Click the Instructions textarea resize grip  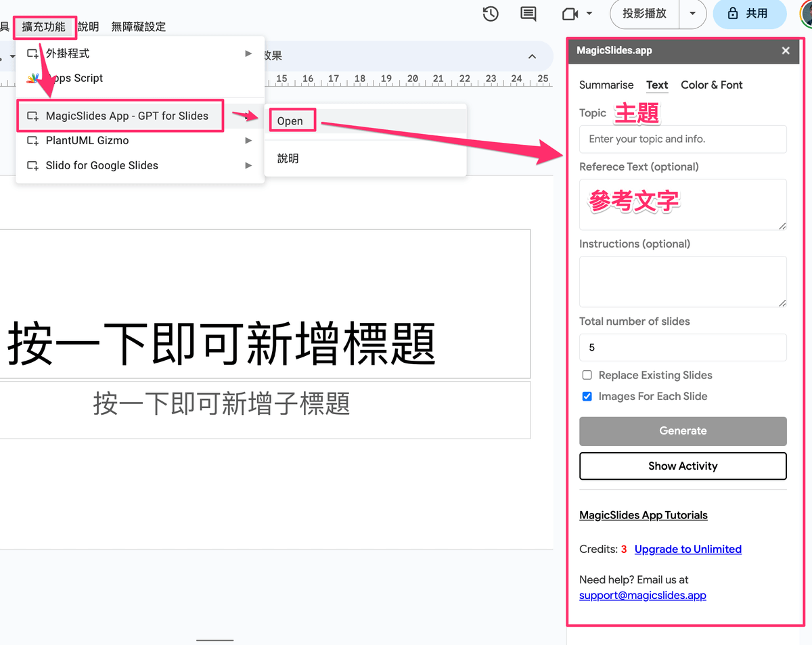pos(782,303)
